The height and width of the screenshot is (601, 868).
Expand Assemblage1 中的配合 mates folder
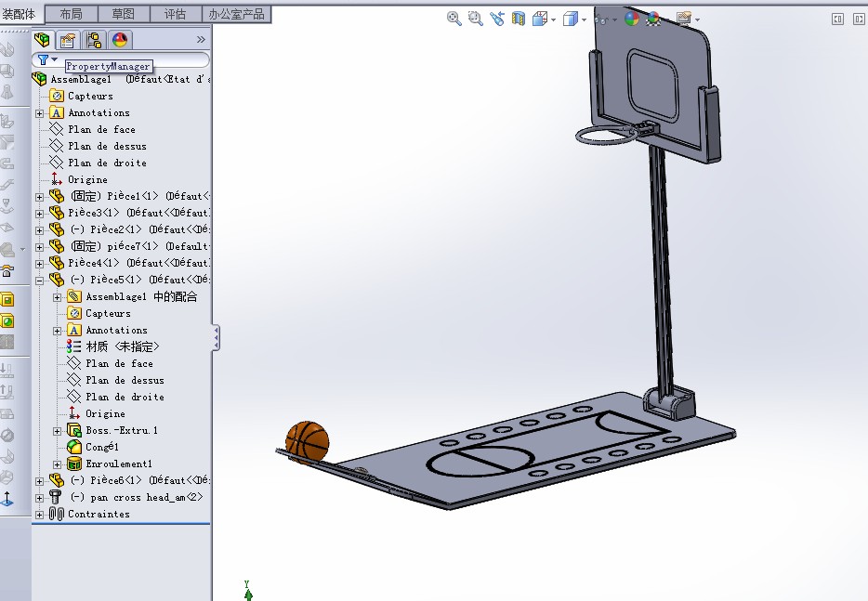pos(57,297)
